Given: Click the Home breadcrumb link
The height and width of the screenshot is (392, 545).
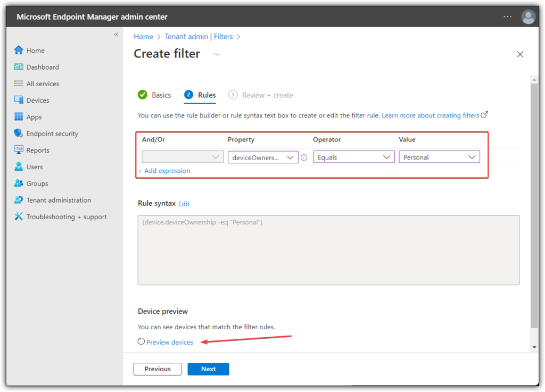Looking at the screenshot, I should pos(144,37).
